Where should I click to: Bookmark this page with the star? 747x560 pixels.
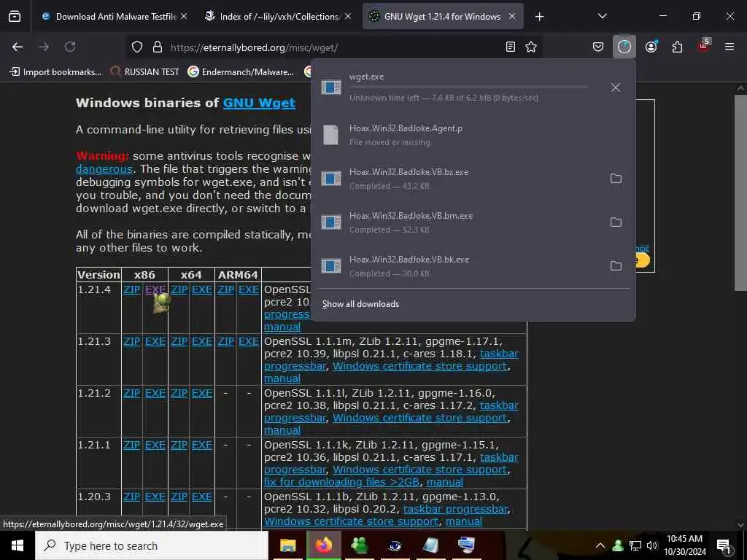531,47
